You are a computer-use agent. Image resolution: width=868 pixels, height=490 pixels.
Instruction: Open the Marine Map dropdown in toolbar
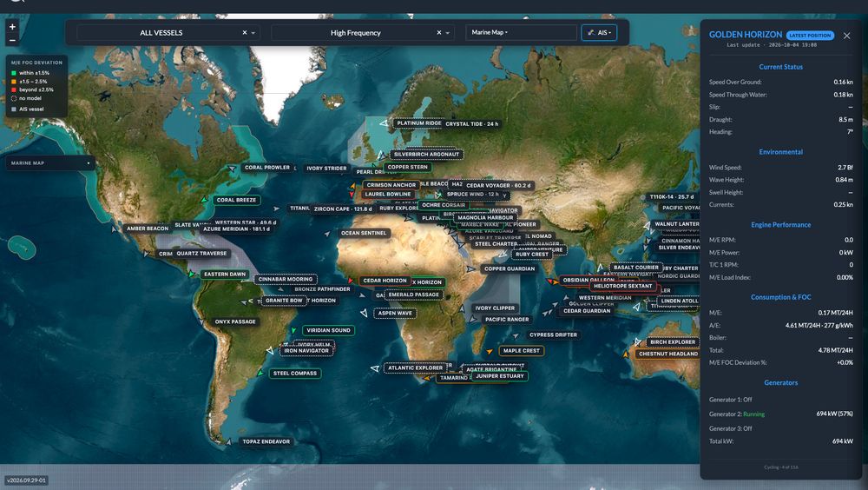(x=521, y=33)
